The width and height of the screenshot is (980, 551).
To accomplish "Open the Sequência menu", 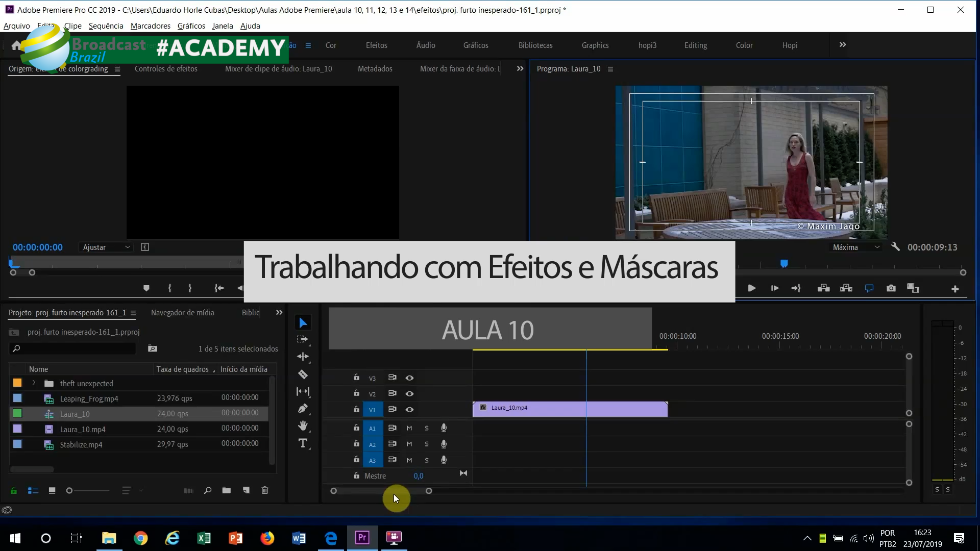I will [x=106, y=26].
